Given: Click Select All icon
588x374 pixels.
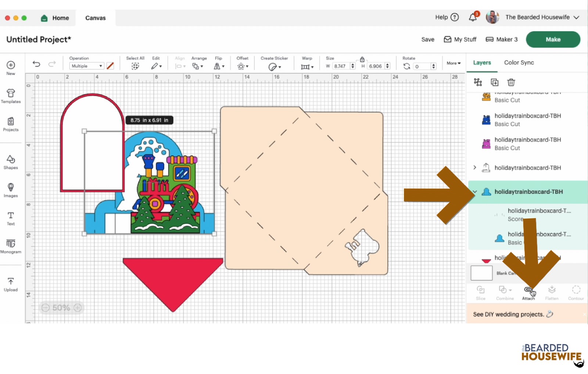Looking at the screenshot, I should (135, 66).
